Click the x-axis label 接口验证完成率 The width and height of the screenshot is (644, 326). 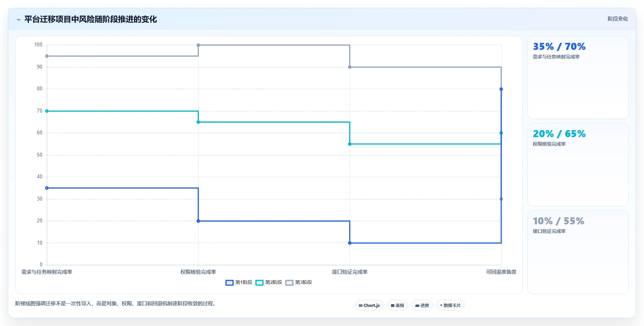(x=349, y=272)
